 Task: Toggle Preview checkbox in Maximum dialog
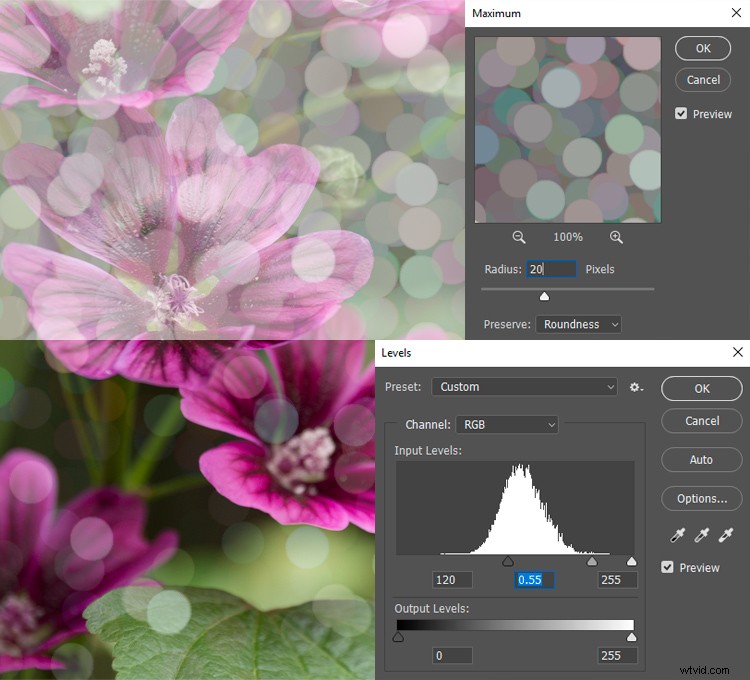click(x=681, y=114)
